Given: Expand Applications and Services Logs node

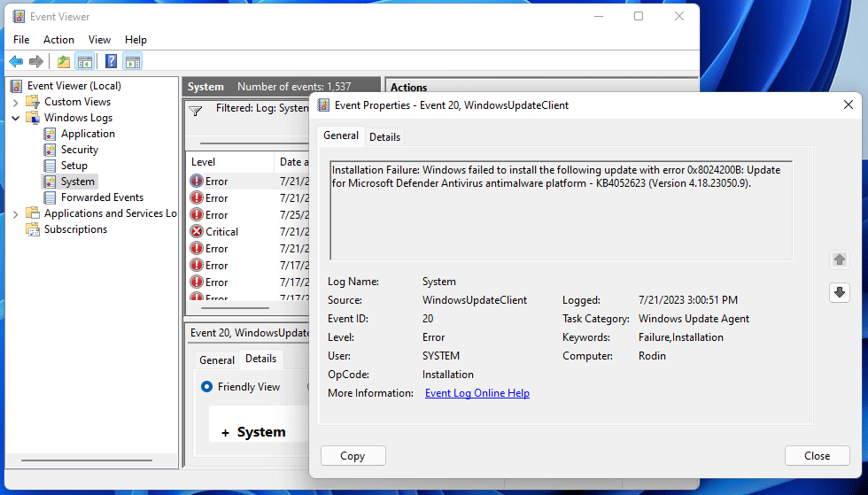Looking at the screenshot, I should point(16,213).
